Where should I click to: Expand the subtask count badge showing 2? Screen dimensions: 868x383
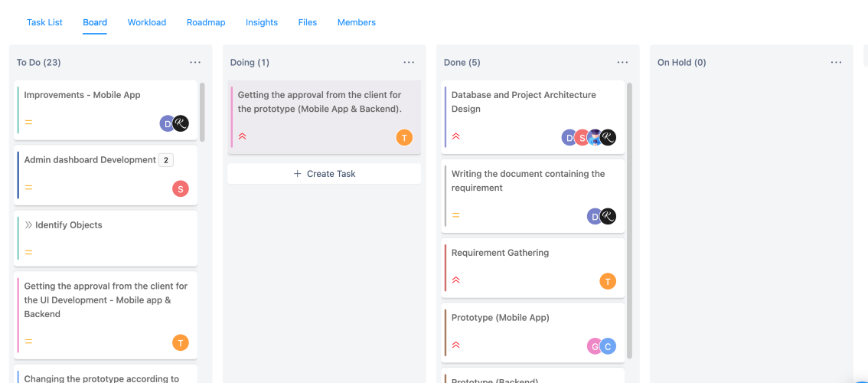pyautogui.click(x=166, y=160)
